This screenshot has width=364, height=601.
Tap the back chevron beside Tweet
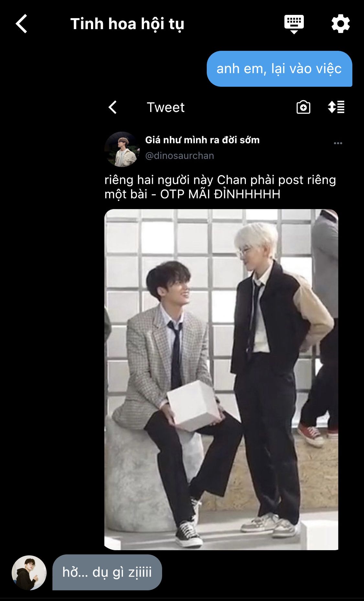[x=112, y=107]
